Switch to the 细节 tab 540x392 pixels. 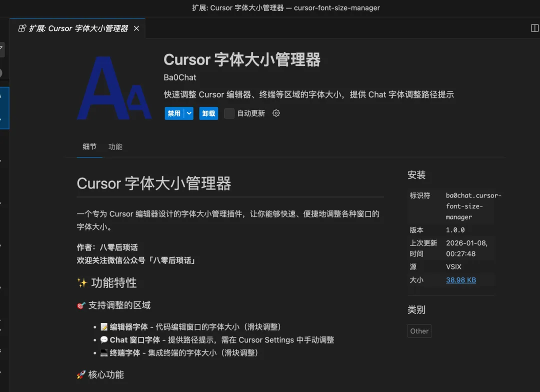click(x=89, y=146)
